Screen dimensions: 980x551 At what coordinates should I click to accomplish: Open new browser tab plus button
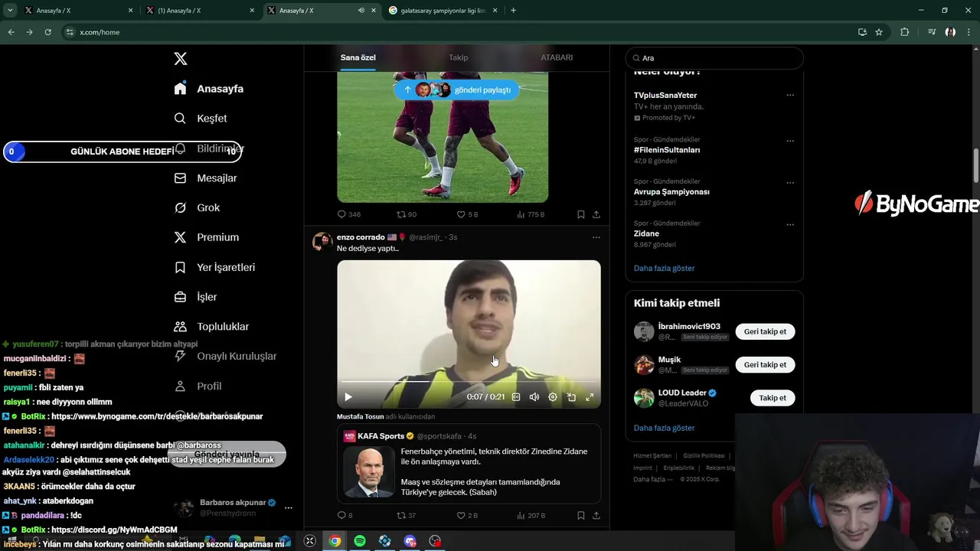coord(513,11)
